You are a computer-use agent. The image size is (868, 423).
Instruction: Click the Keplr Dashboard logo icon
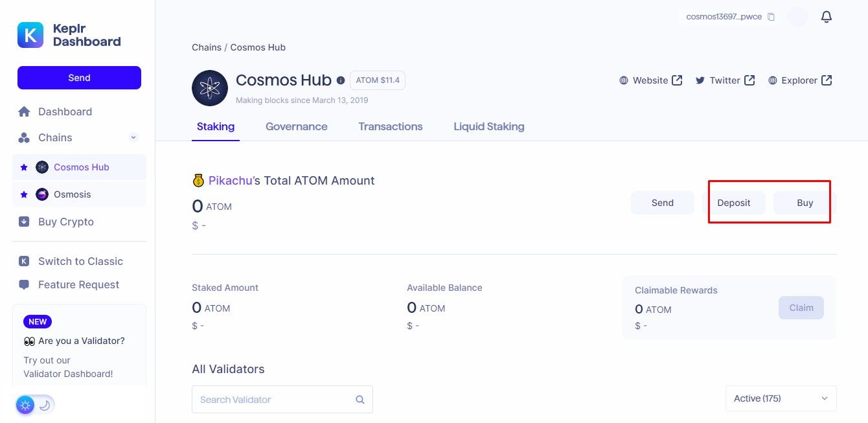[30, 35]
